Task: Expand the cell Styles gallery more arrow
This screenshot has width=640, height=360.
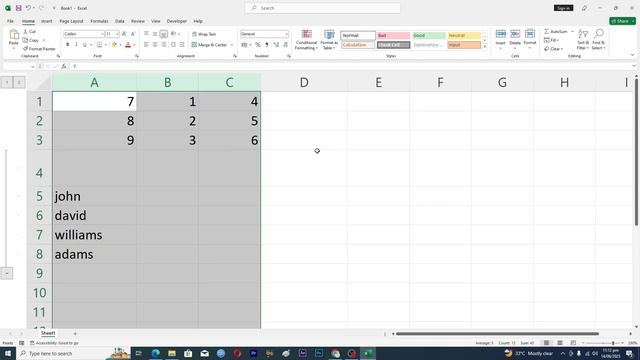Action: tap(485, 47)
